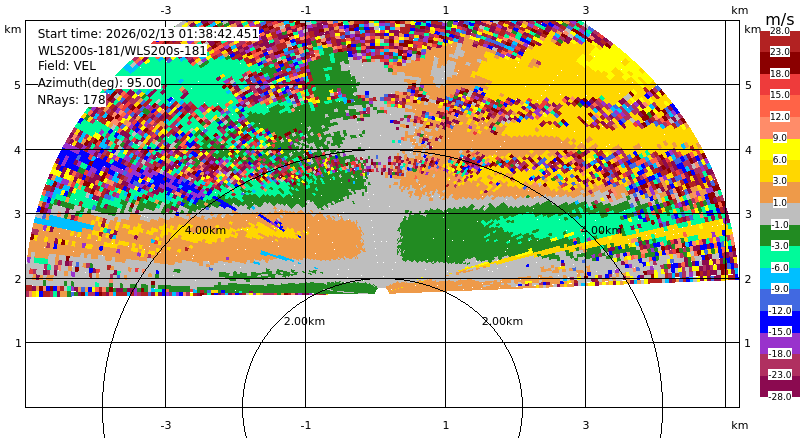Select the WLS200s-181/WLS200s-181 instrument label
The height and width of the screenshot is (438, 800).
pos(122,51)
